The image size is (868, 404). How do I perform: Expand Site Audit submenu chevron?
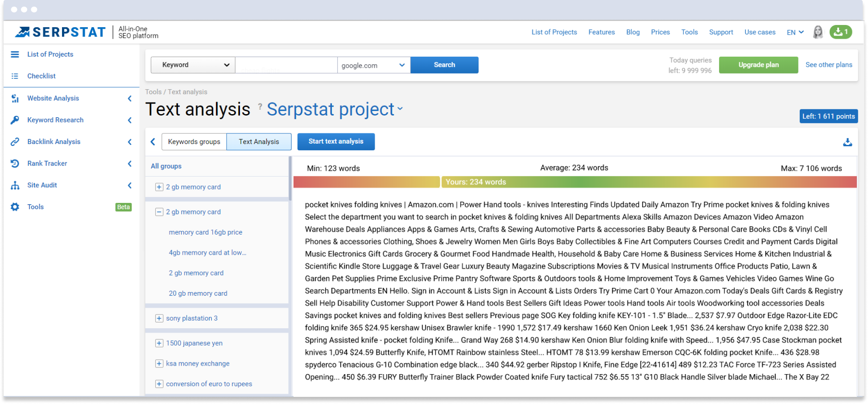click(130, 186)
